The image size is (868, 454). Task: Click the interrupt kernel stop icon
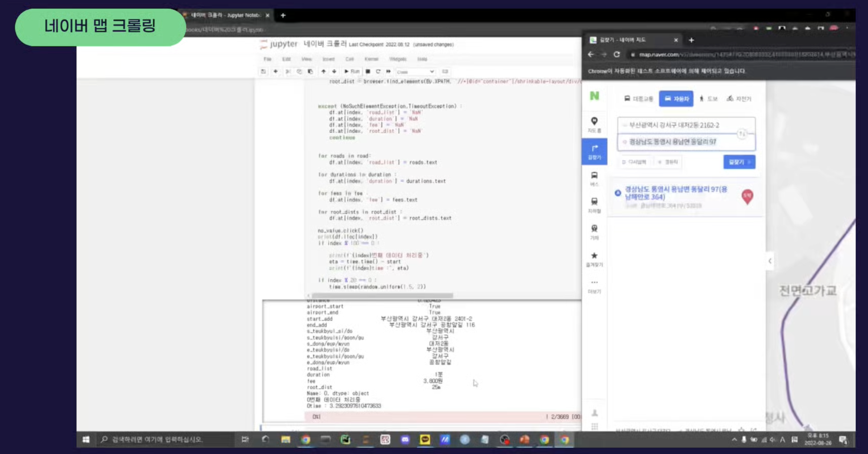[x=368, y=71]
